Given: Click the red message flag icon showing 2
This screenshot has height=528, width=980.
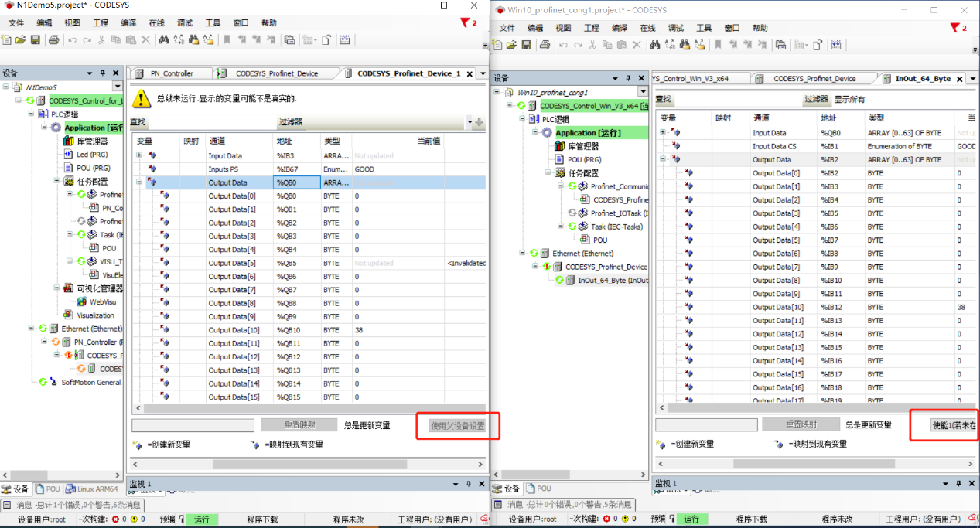Looking at the screenshot, I should 464,24.
